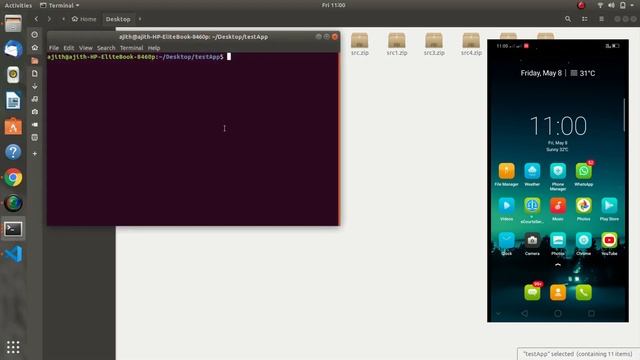Viewport: 640px width, 360px height.
Task: Open Recent in Files sidebar
Action: (35, 35)
